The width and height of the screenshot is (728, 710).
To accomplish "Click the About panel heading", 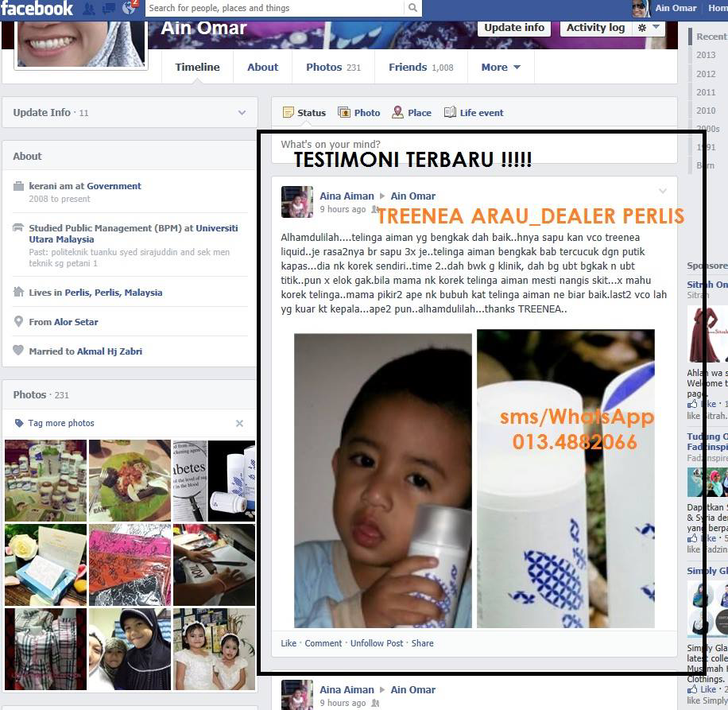I will pyautogui.click(x=27, y=156).
